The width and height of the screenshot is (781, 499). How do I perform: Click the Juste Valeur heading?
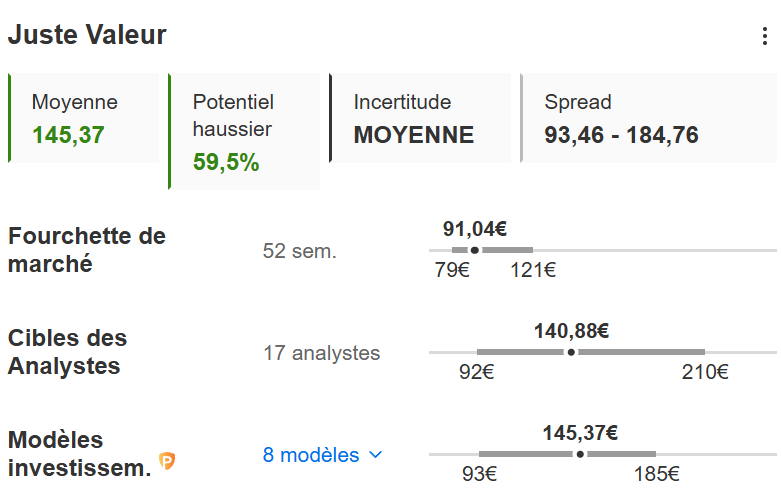click(87, 35)
